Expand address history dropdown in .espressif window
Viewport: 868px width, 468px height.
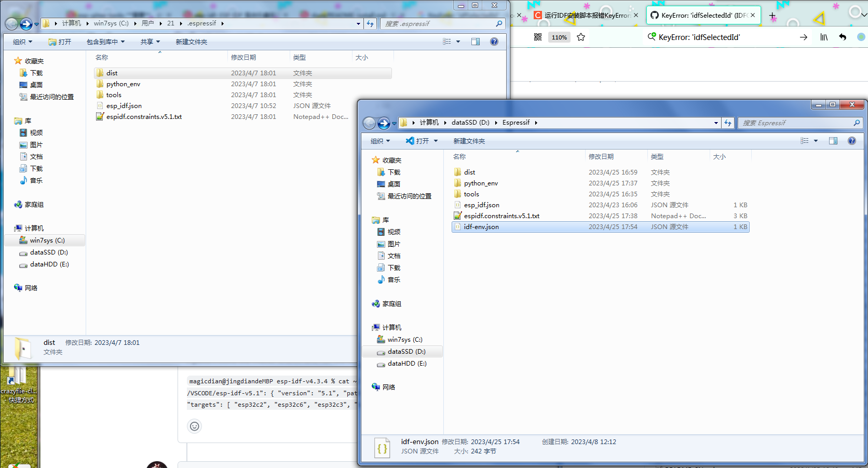[358, 24]
